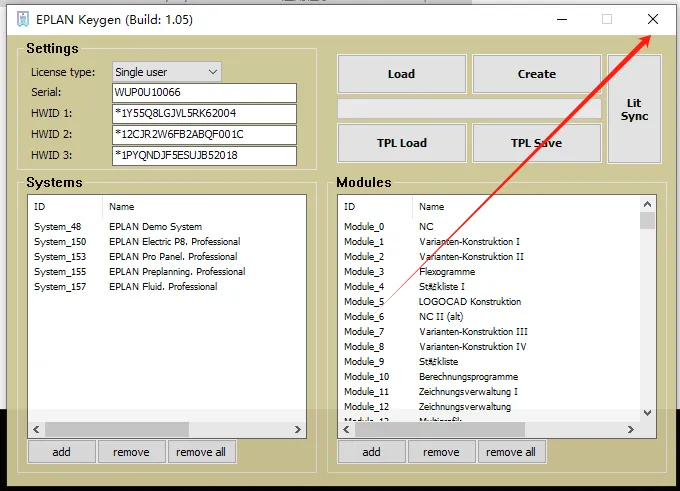Select the NC II (alt) row
The image size is (680, 491).
489,317
